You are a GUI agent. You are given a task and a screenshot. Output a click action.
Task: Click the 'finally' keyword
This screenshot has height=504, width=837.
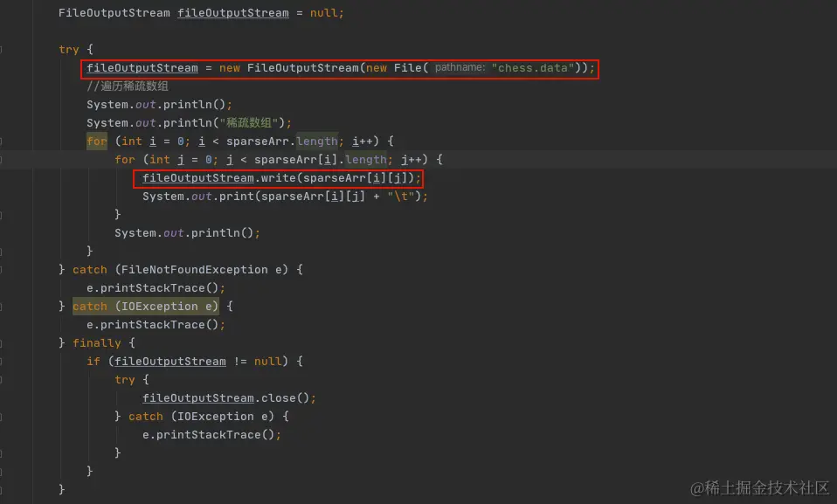point(97,342)
